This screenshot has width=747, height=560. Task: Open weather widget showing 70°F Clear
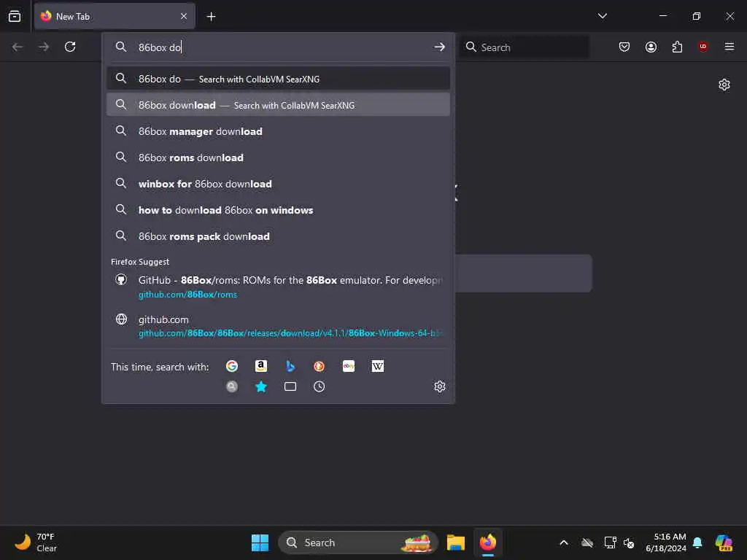tap(36, 542)
